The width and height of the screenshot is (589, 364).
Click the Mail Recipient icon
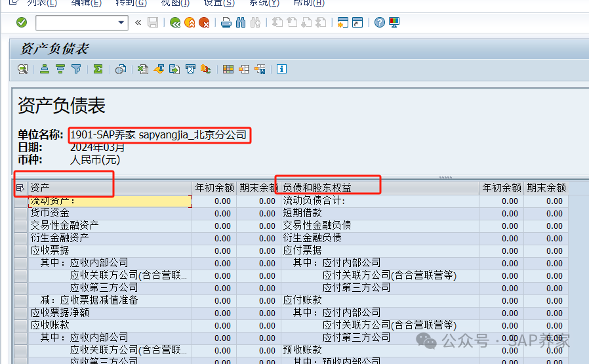[x=190, y=69]
